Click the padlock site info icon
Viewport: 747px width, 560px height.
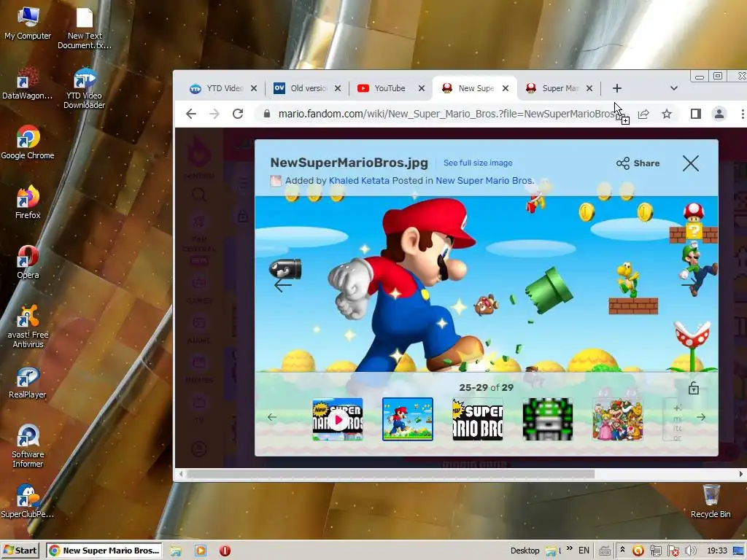coord(267,114)
